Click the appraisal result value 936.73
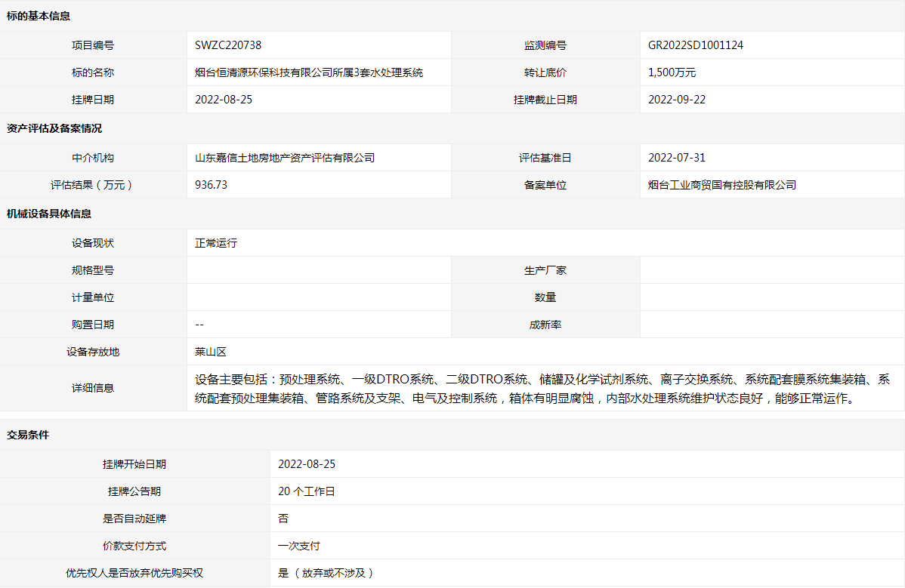The height and width of the screenshot is (588, 905). (x=211, y=185)
